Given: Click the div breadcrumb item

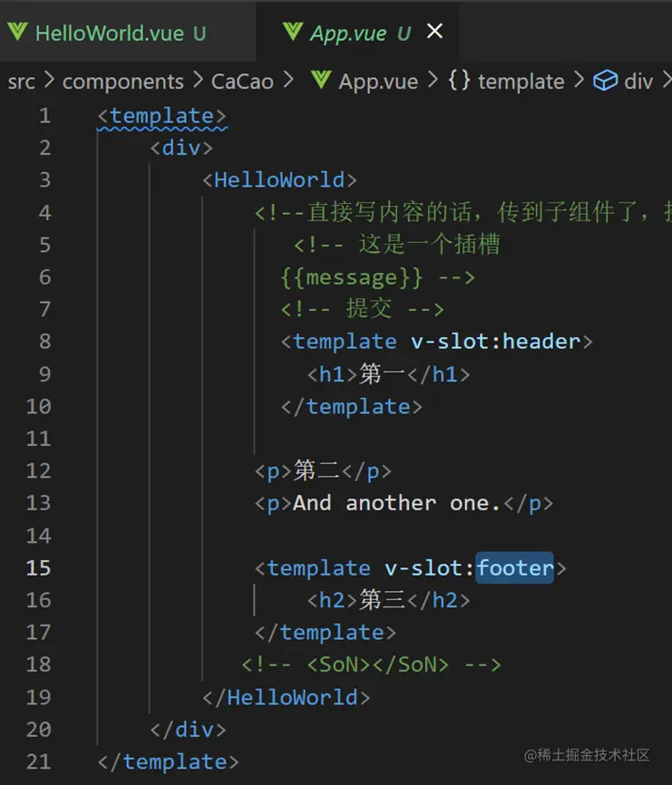Looking at the screenshot, I should (x=638, y=82).
